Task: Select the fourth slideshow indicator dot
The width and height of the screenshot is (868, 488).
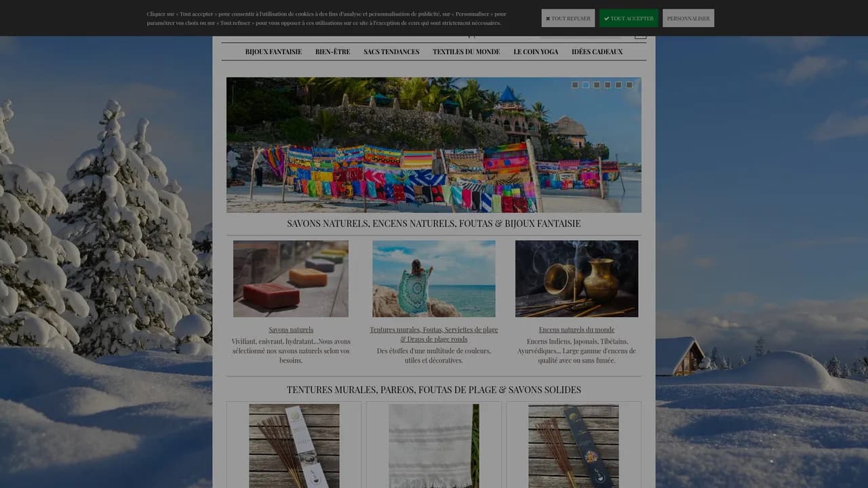Action: [x=608, y=85]
